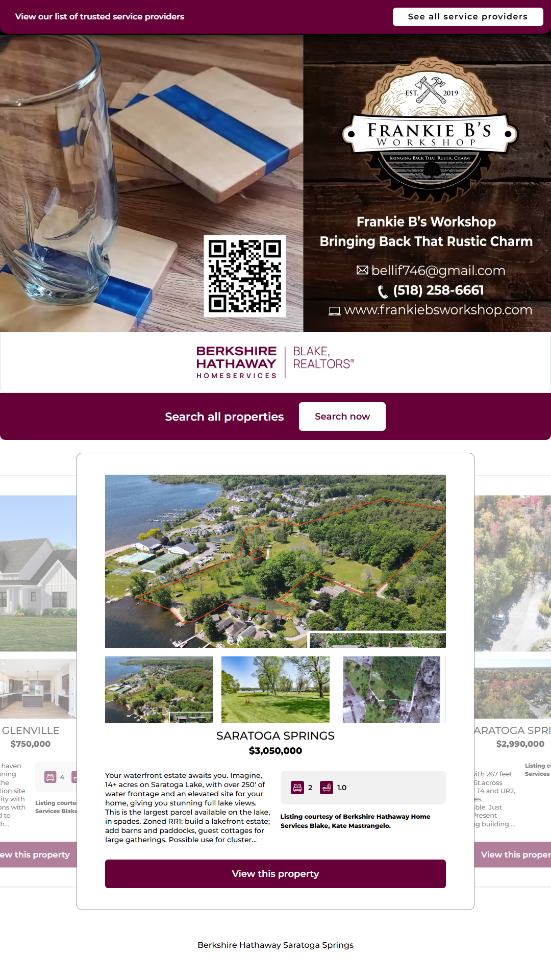The height and width of the screenshot is (980, 551).
Task: Click the Berkshire Hathaway HomeServices logo
Action: click(x=275, y=362)
